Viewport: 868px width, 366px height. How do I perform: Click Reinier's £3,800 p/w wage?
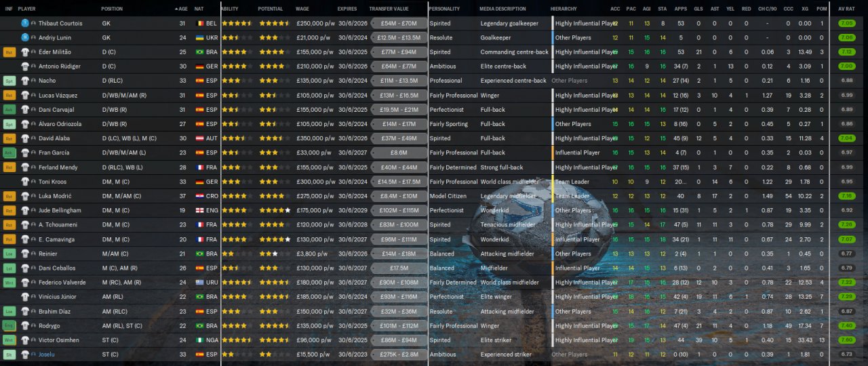pos(312,253)
